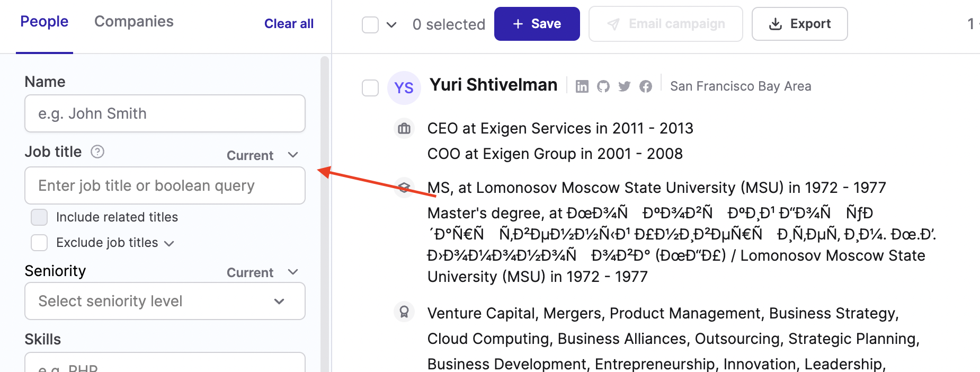The width and height of the screenshot is (980, 372).
Task: Click the Skills input field
Action: [165, 362]
